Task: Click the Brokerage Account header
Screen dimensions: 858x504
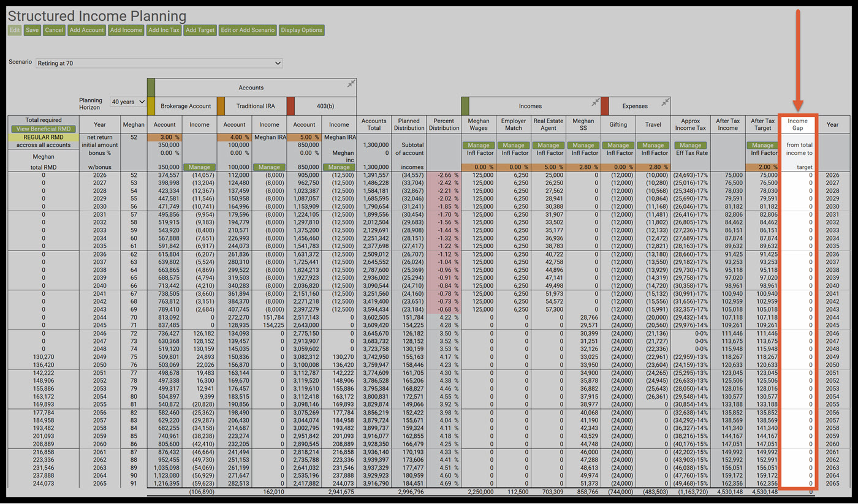Action: click(x=186, y=106)
